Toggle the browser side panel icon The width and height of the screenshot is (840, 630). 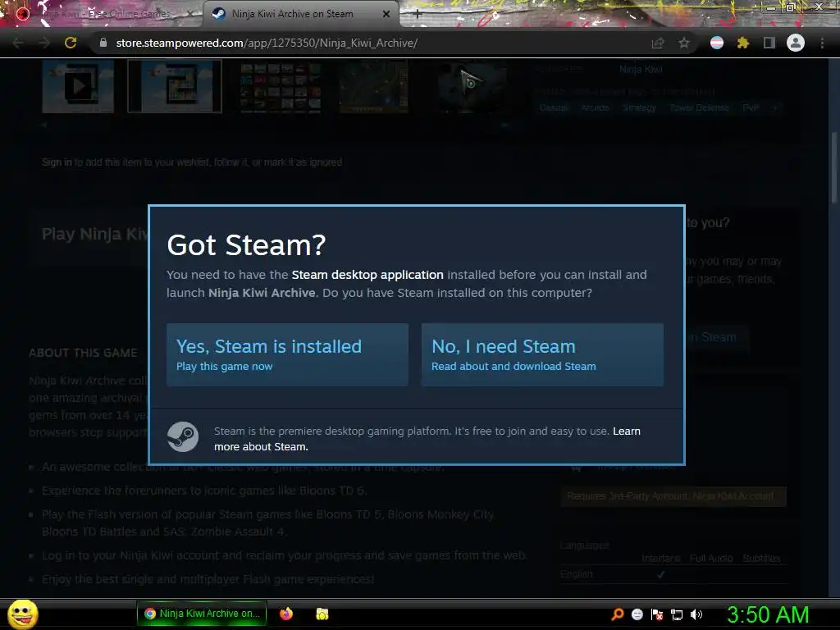click(x=769, y=43)
